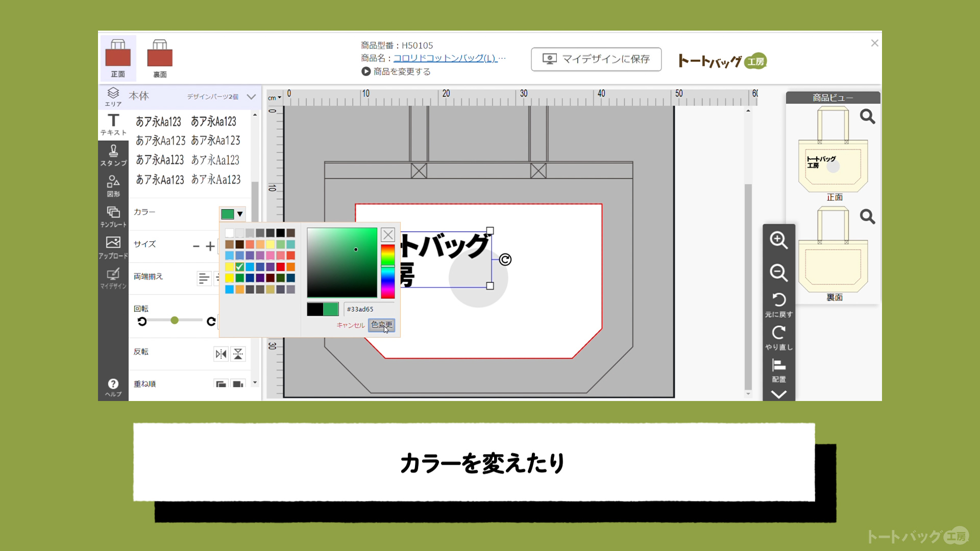Select the テキスト text tool
The image size is (980, 551).
113,124
